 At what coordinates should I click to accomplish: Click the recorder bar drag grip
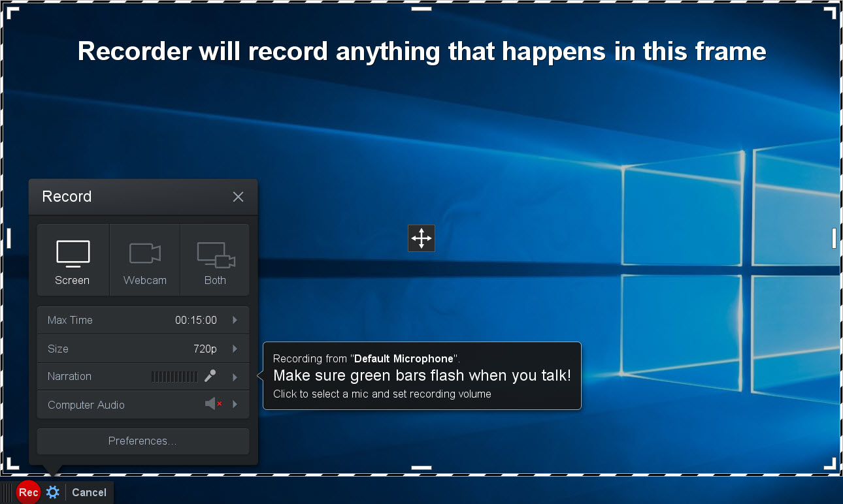7,492
